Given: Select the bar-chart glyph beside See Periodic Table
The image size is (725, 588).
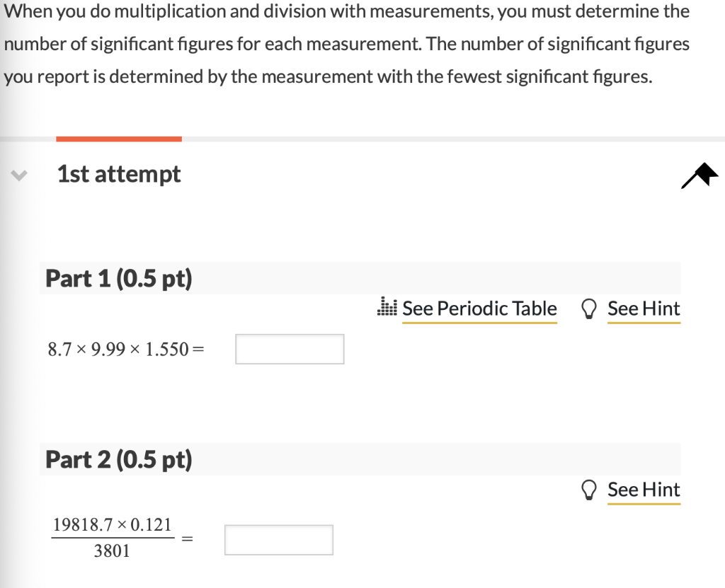Looking at the screenshot, I should (x=387, y=306).
